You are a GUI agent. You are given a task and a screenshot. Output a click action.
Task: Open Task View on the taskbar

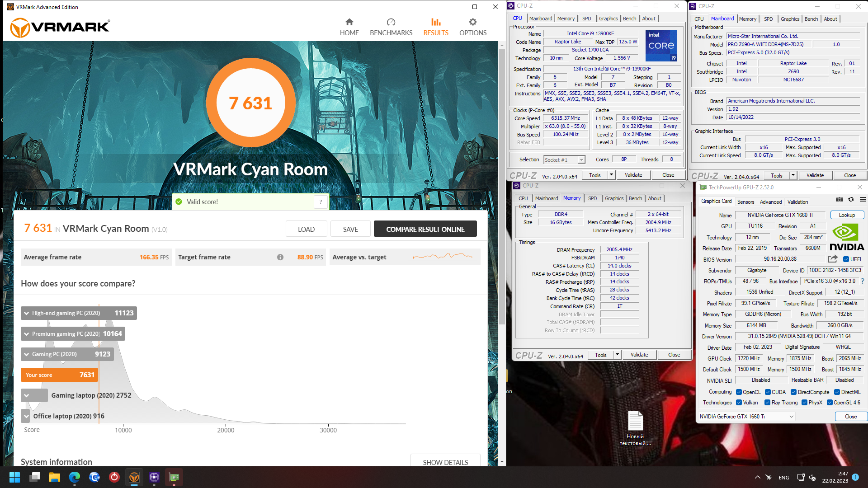(35, 477)
